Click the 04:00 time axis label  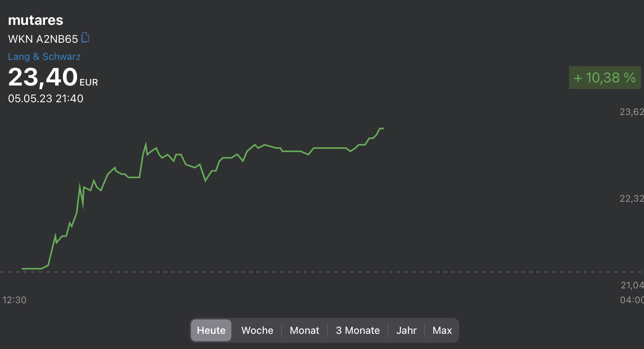click(x=632, y=300)
